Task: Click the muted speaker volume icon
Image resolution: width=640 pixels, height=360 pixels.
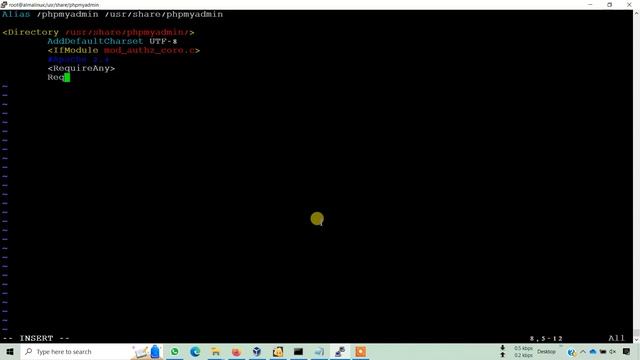Action: 612,351
